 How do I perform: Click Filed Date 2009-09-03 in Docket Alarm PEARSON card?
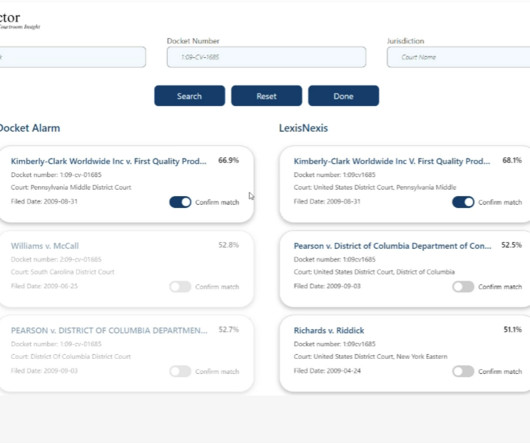click(x=44, y=371)
